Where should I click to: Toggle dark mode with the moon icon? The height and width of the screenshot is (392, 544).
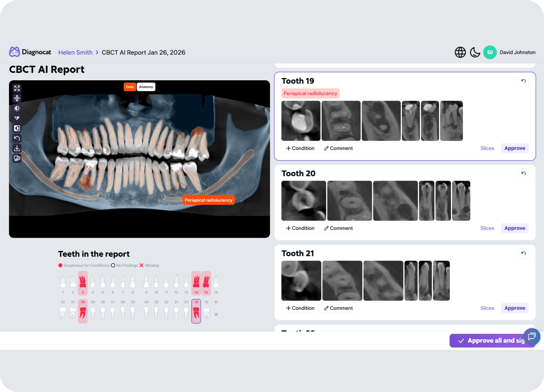[x=475, y=52]
